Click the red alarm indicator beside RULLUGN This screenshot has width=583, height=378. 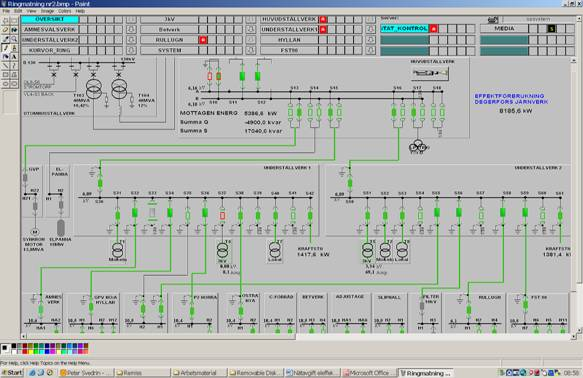(x=203, y=40)
